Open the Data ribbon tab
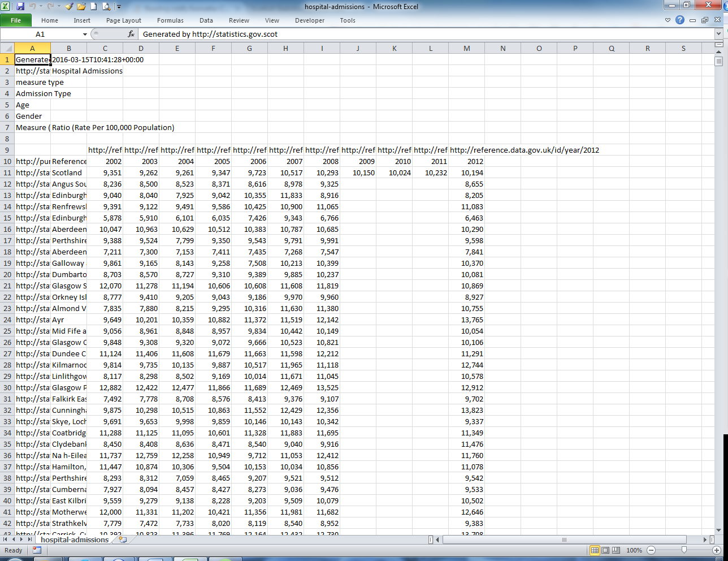This screenshot has height=561, width=728. (x=206, y=20)
